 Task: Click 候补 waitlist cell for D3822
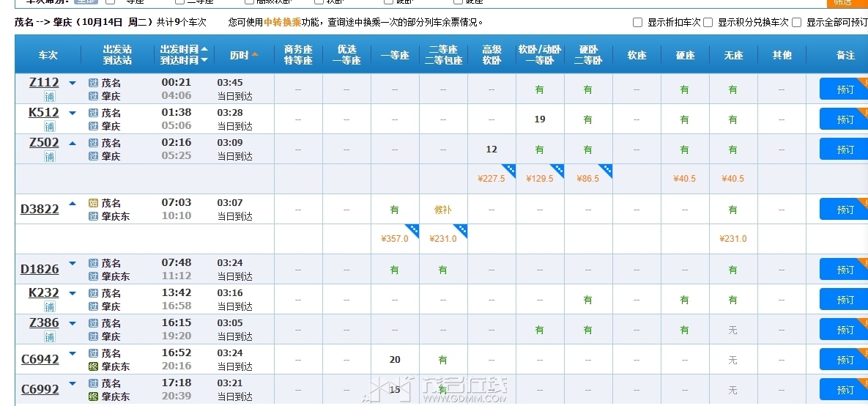[442, 210]
